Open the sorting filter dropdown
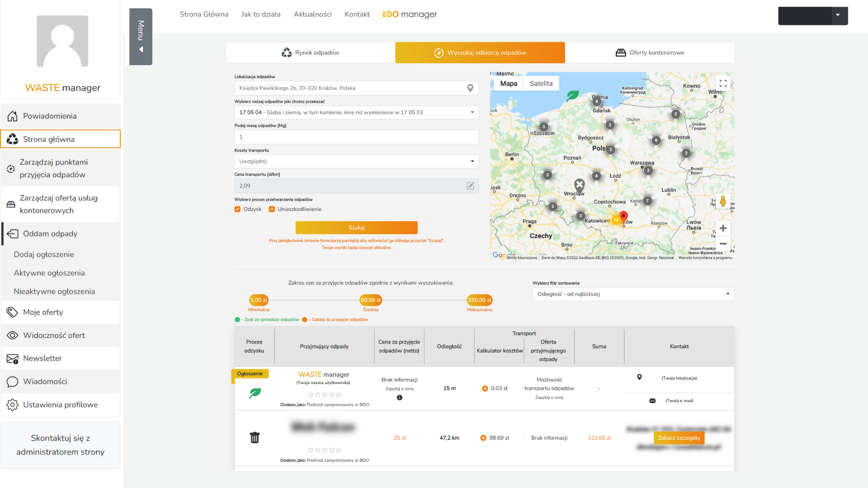The image size is (868, 488). (633, 294)
